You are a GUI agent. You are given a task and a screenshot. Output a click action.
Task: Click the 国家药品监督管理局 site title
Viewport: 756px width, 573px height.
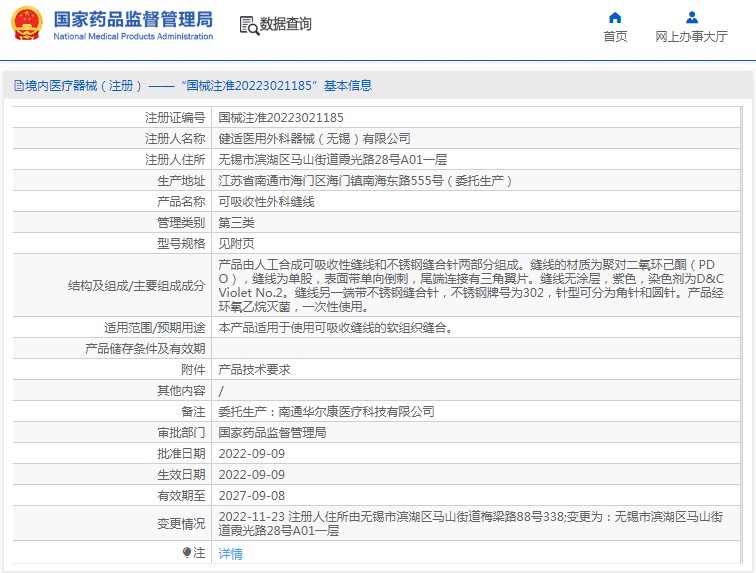pos(132,19)
